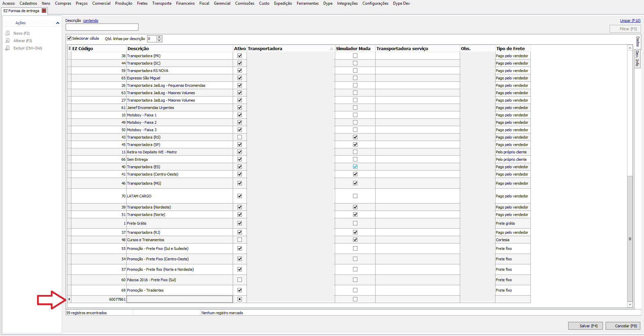
Task: Click the Novo (F2) document icon
Action: tap(7, 33)
